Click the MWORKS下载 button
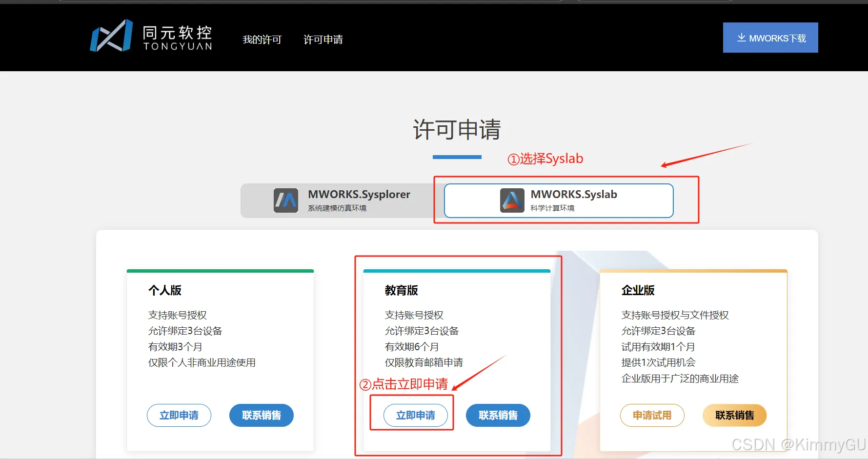Screen dimensions: 868x459 [x=770, y=38]
